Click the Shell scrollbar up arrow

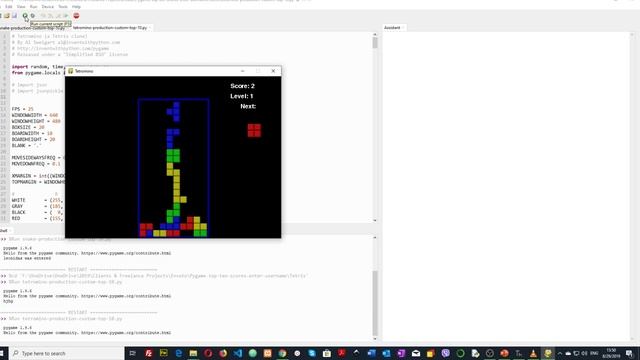375,237
